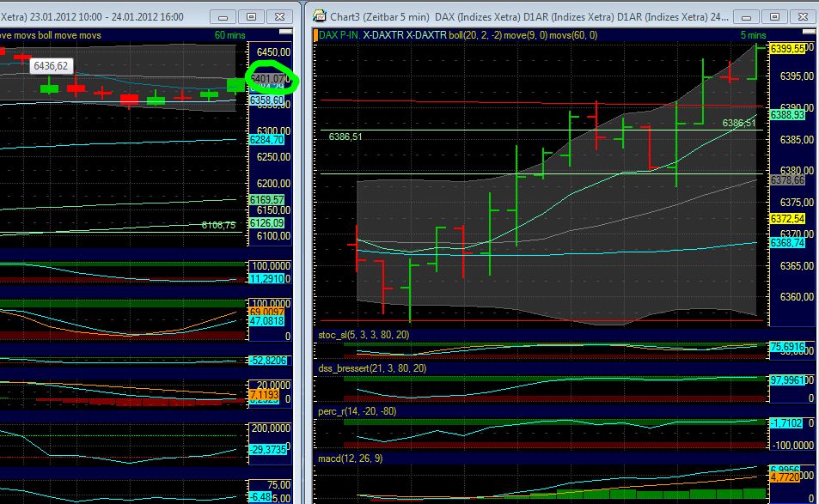
Task: Select the highlighted 6399,55 price on right axis
Action: [x=787, y=48]
